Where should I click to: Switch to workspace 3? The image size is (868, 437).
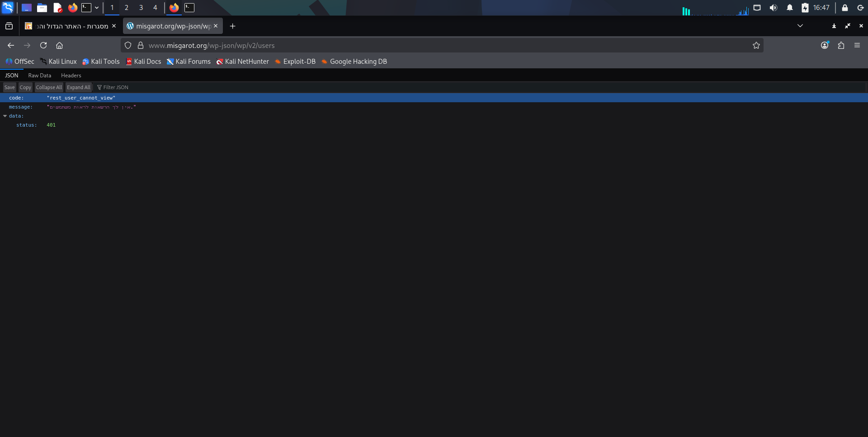(x=141, y=8)
